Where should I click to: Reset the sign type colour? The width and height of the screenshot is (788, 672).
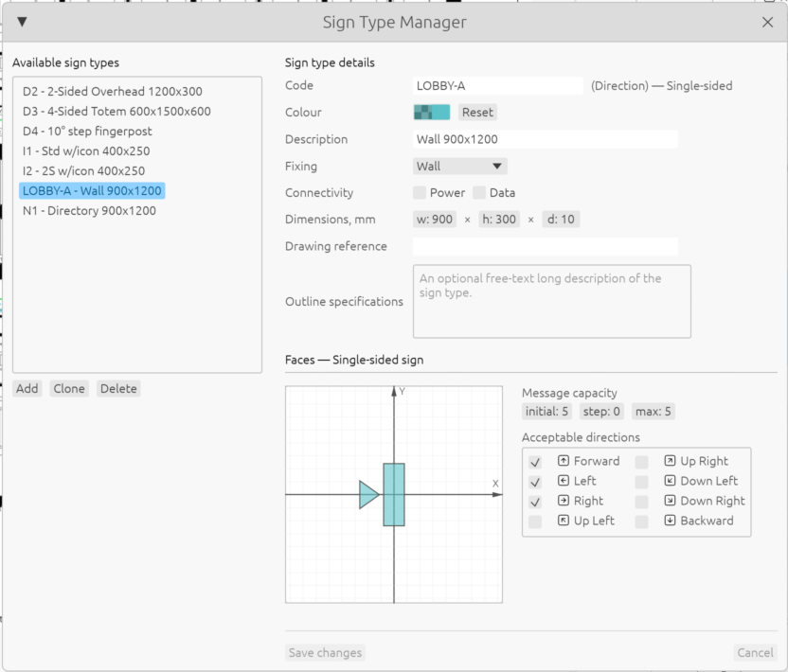(477, 112)
